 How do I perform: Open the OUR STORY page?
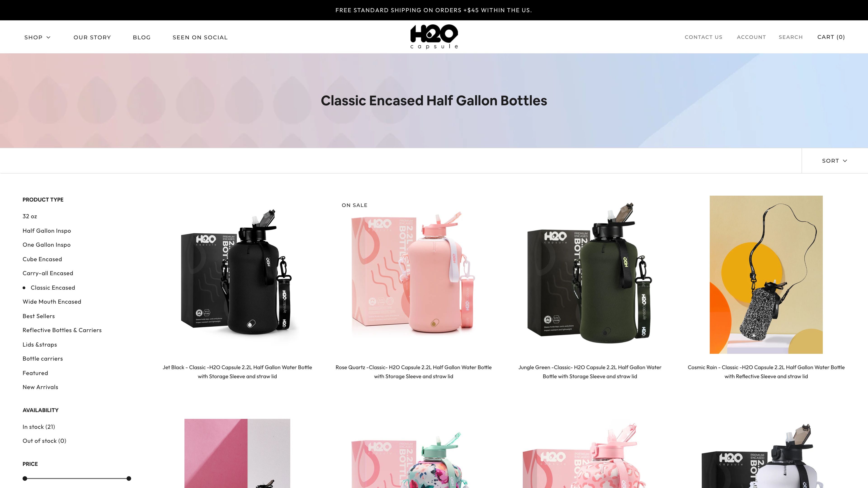tap(92, 37)
